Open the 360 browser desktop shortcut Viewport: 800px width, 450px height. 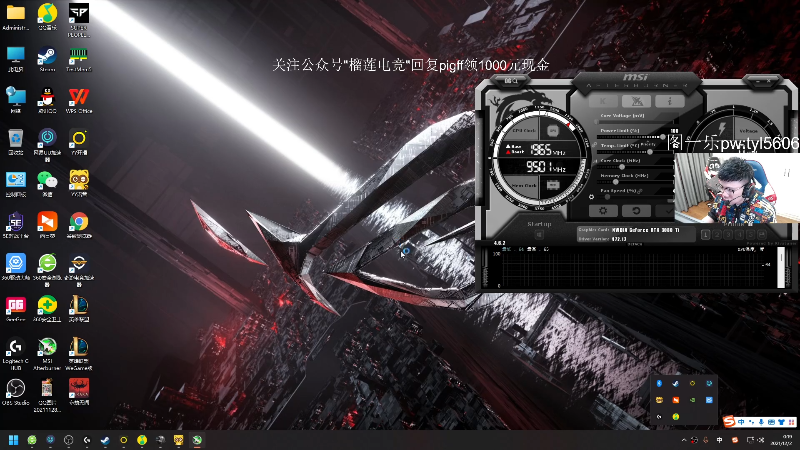click(x=47, y=270)
